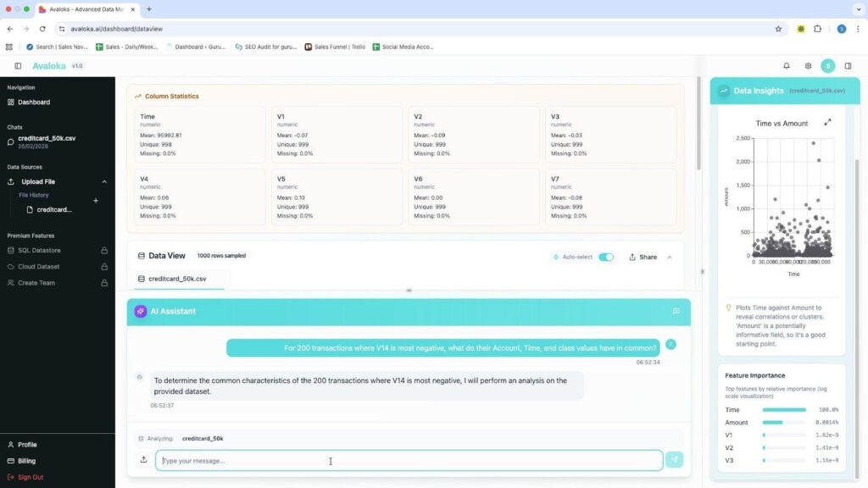Click the notifications bell icon
Viewport: 868px width, 488px height.
pyautogui.click(x=787, y=66)
